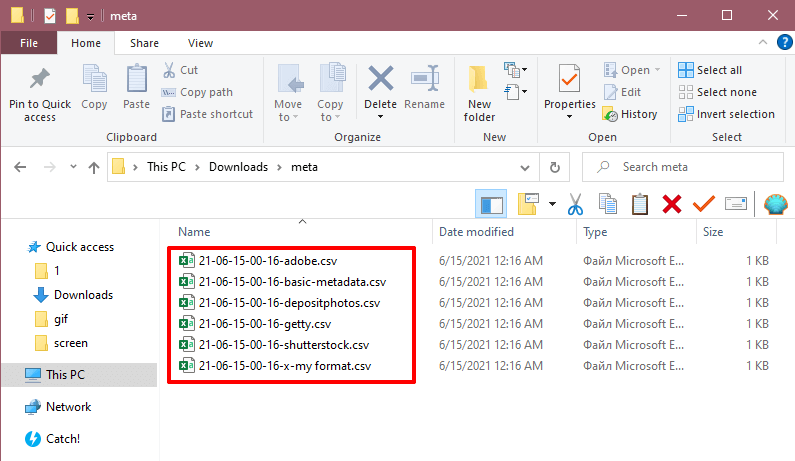Expand the Properties dropdown arrow

point(569,117)
